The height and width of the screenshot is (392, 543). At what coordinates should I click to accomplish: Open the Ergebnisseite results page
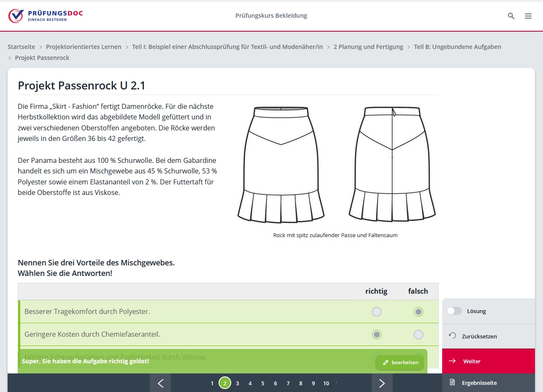[479, 383]
